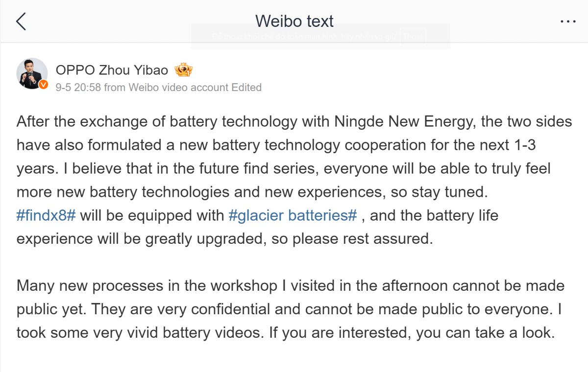Follow the #findx8# hashtag link
Image resolution: width=588 pixels, height=372 pixels.
point(46,215)
